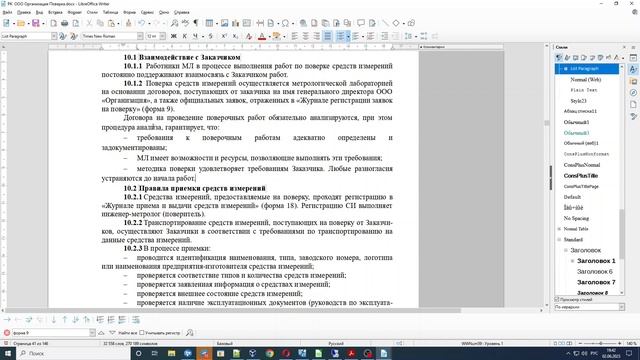640x360 pixels.
Task: Open the Edit menu (Правка)
Action: point(24,13)
